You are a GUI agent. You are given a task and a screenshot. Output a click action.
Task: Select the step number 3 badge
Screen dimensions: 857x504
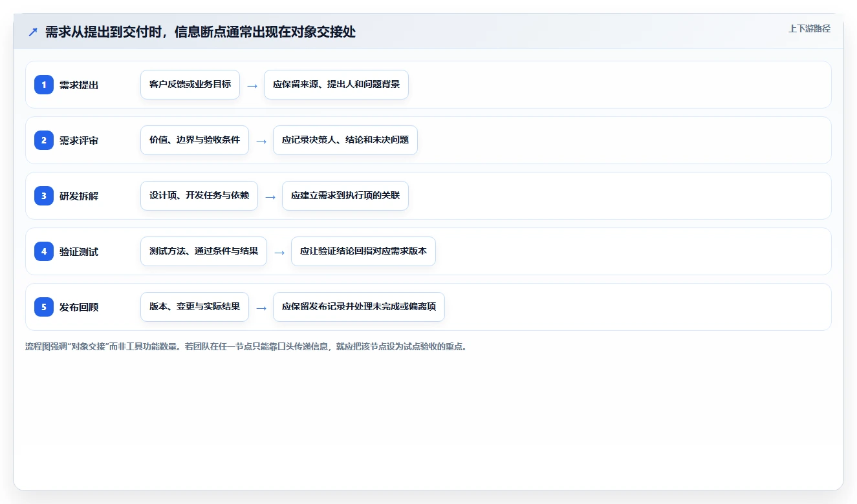click(x=44, y=196)
